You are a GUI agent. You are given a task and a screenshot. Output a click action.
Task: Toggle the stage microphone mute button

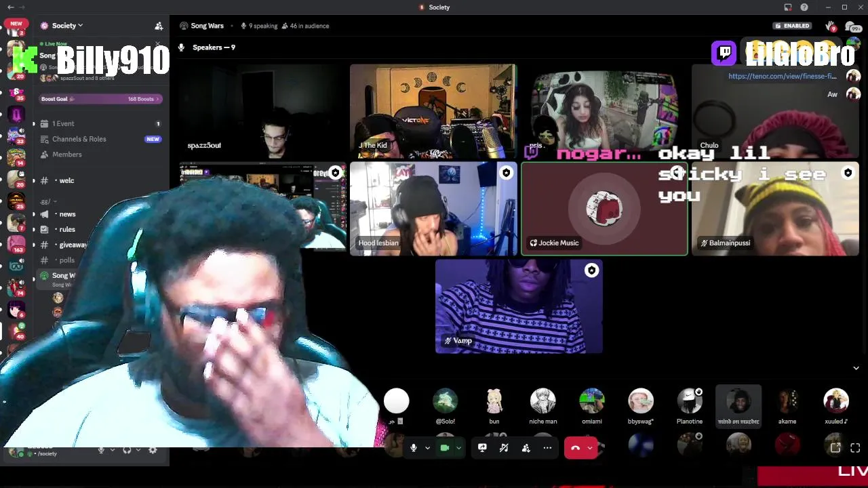[413, 448]
